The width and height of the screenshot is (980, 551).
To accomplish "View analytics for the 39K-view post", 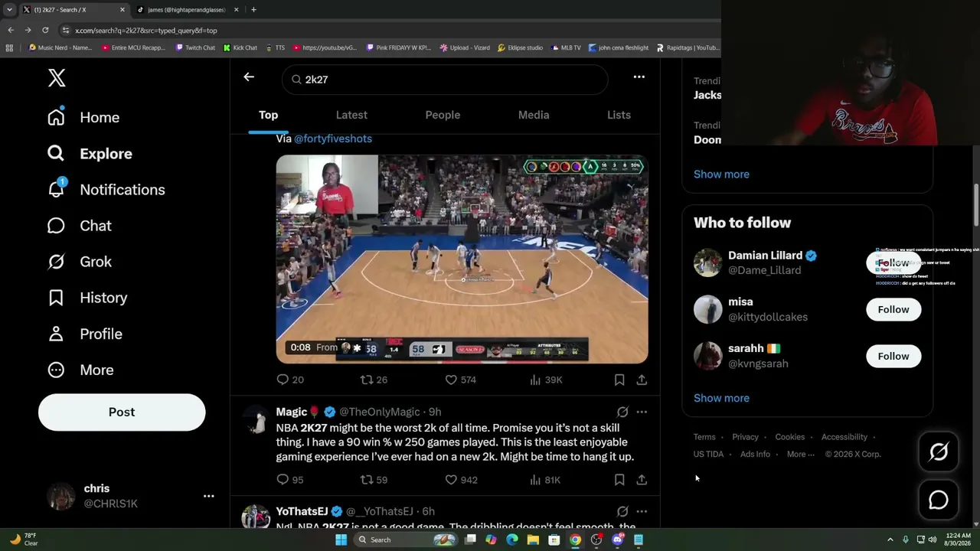I will pos(546,380).
